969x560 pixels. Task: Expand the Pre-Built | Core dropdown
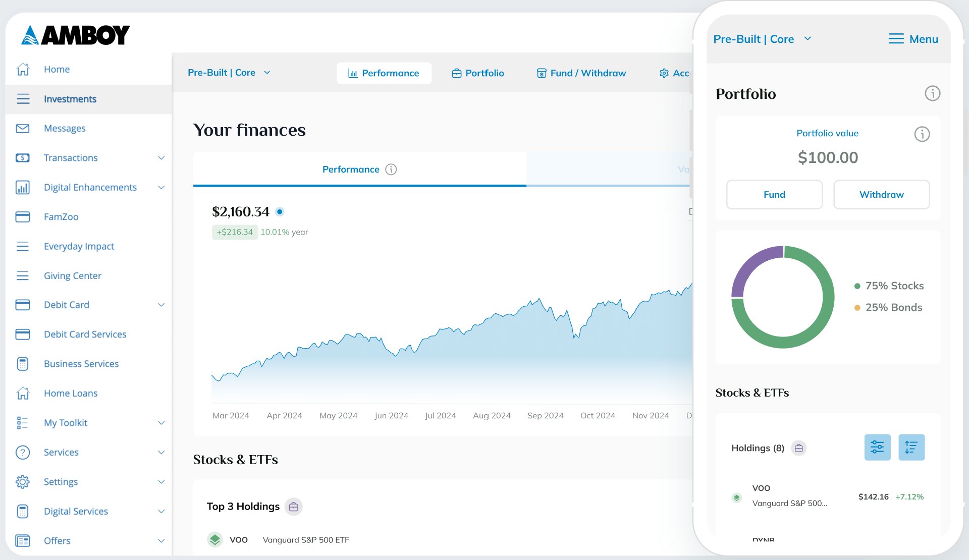tap(229, 72)
